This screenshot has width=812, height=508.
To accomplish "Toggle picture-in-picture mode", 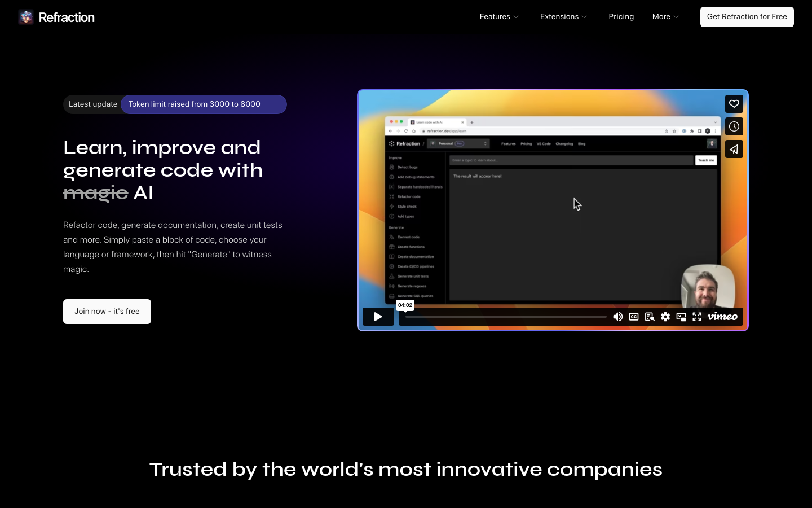I will pos(681,317).
